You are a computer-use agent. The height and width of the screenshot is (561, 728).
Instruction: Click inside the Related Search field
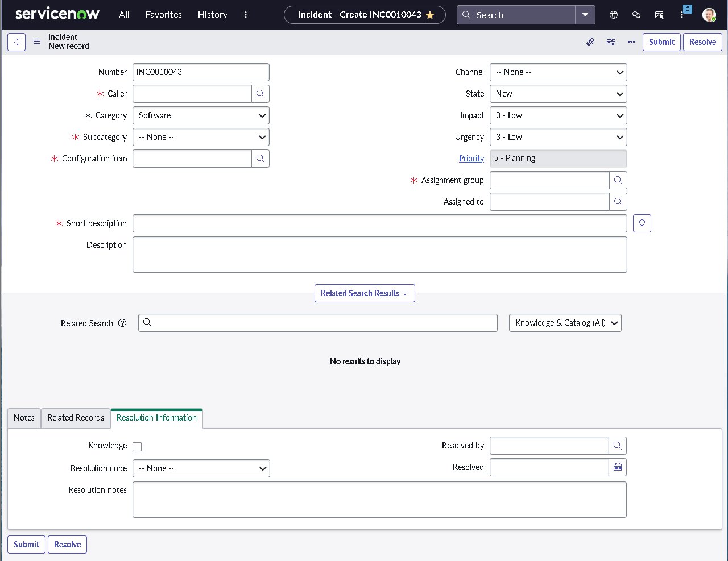[x=317, y=322]
